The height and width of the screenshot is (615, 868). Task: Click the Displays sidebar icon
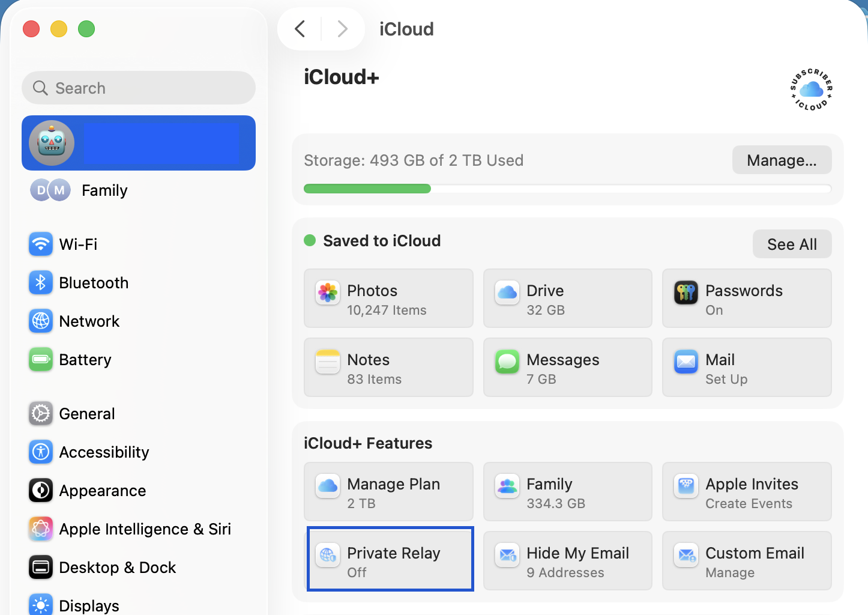(x=41, y=604)
